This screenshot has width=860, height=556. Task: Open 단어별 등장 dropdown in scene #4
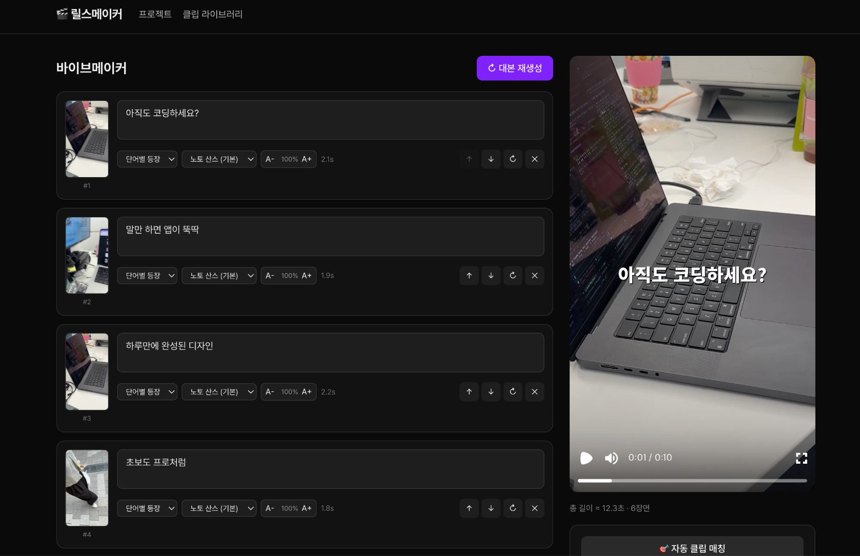pos(147,508)
